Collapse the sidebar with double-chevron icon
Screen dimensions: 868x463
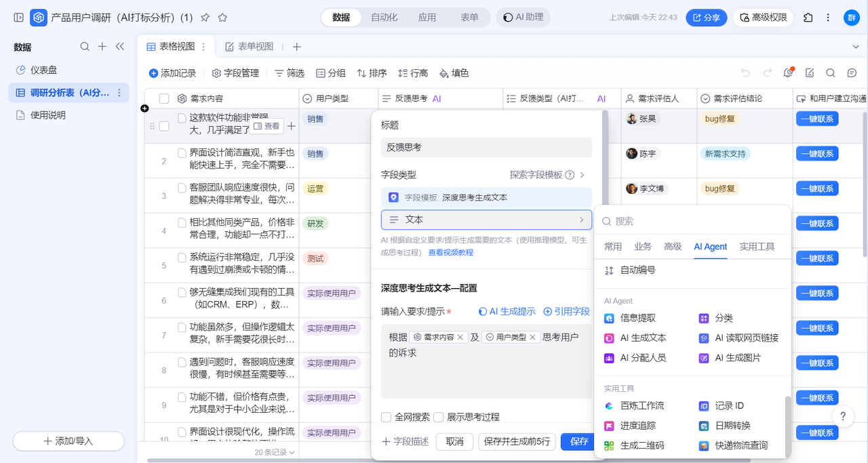click(120, 47)
